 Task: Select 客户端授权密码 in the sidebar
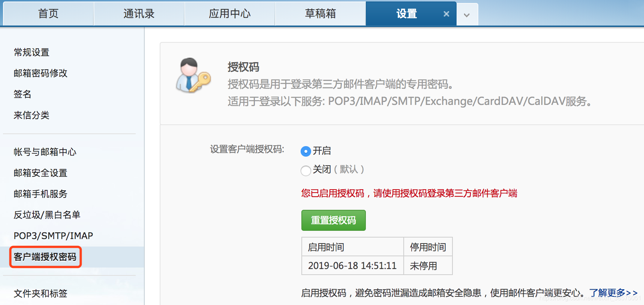[x=45, y=257]
